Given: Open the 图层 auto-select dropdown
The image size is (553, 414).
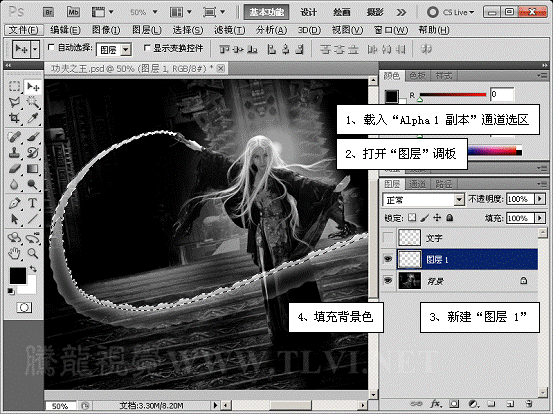Looking at the screenshot, I should pos(126,49).
